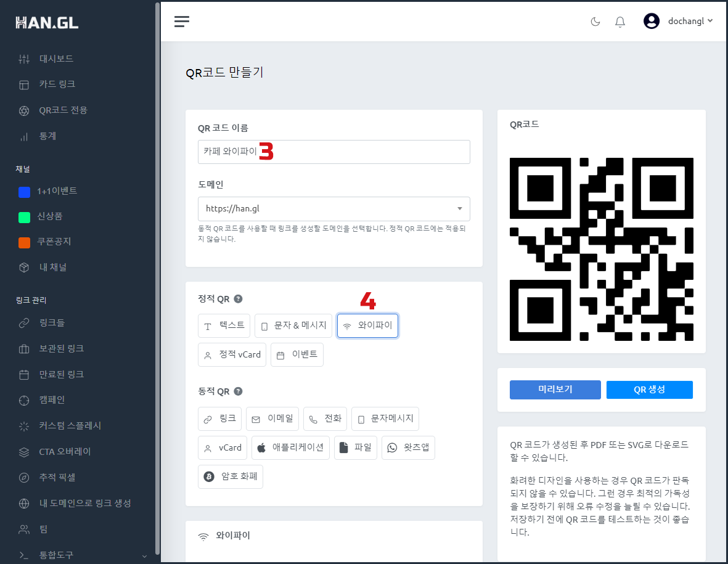This screenshot has height=564, width=728.
Task: Click the 커스텀 스플레시 loader icon
Action: click(x=24, y=426)
